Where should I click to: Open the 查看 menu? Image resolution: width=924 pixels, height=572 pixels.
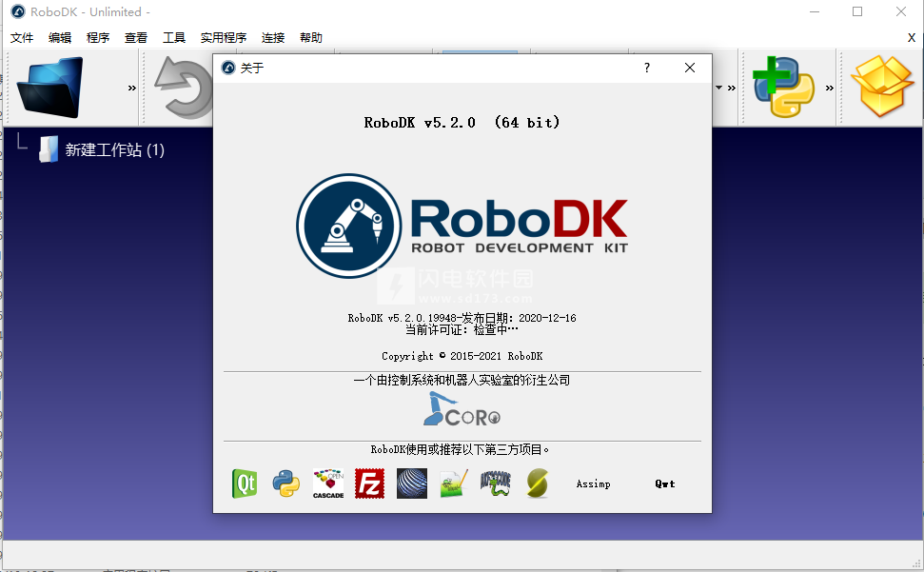click(x=135, y=38)
